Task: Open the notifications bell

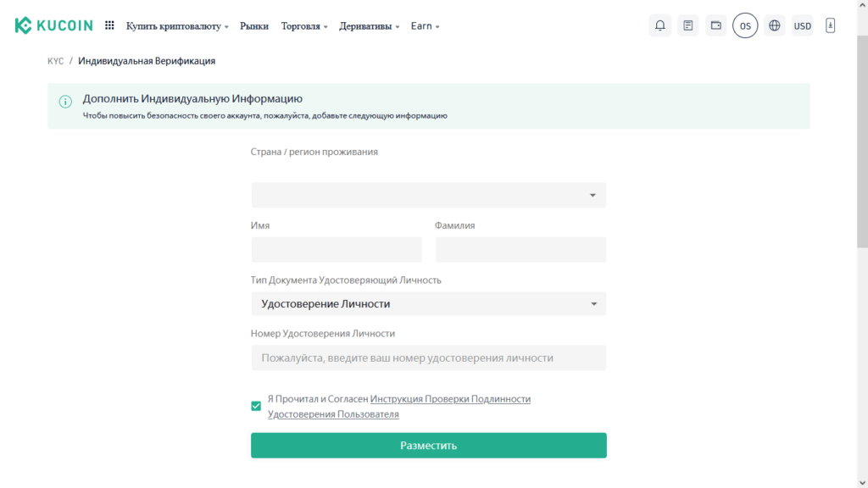Action: coord(659,25)
